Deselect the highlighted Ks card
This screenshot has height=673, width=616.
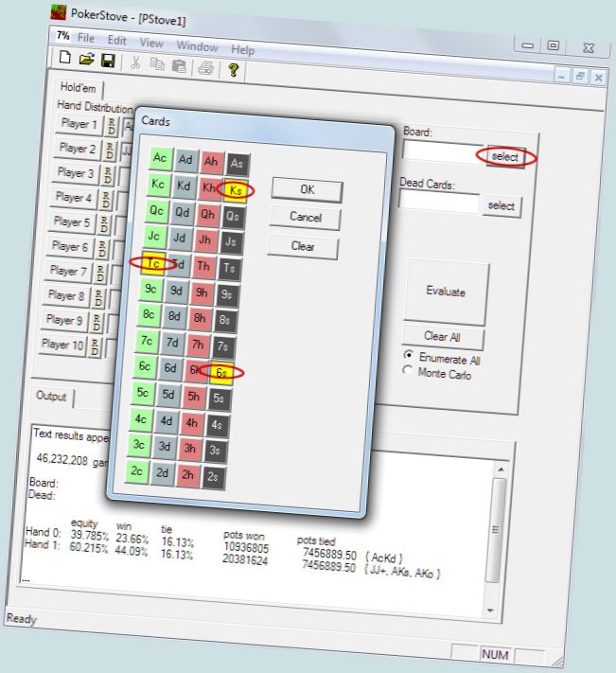tap(235, 190)
